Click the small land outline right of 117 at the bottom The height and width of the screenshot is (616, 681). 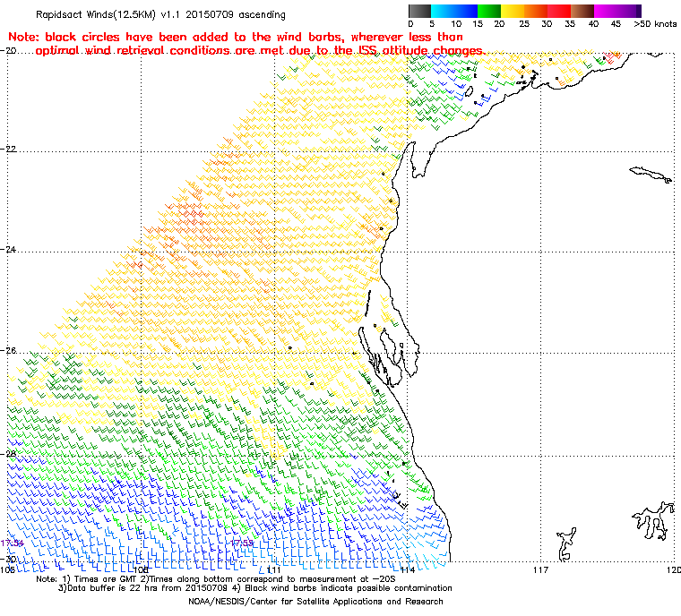566,544
